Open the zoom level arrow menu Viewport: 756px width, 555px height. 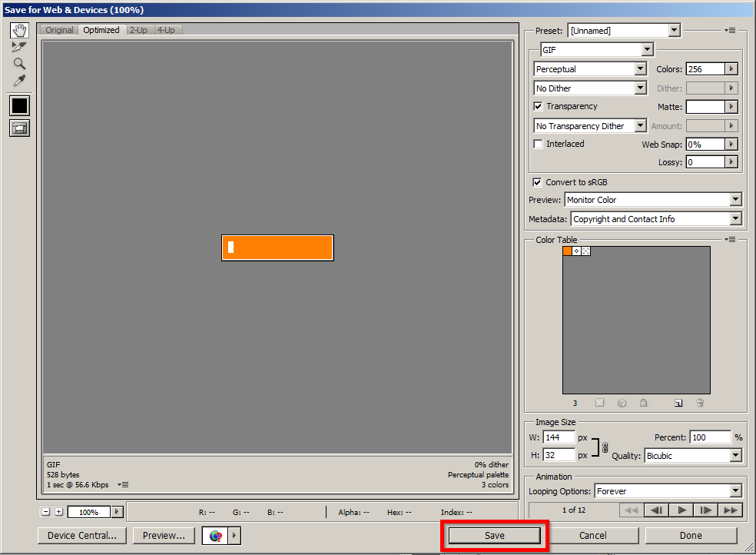(117, 512)
